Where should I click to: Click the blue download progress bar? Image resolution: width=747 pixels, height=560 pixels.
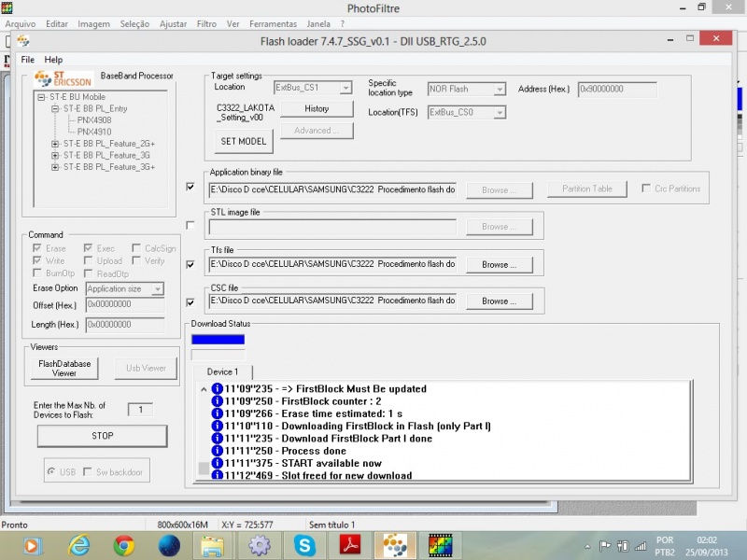(218, 340)
